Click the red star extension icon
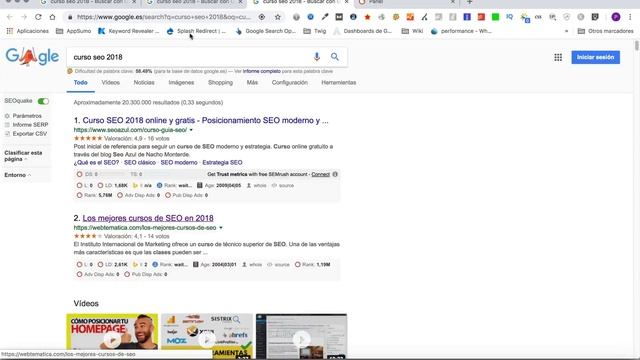Screen dimensions: 640x360 click(x=367, y=17)
